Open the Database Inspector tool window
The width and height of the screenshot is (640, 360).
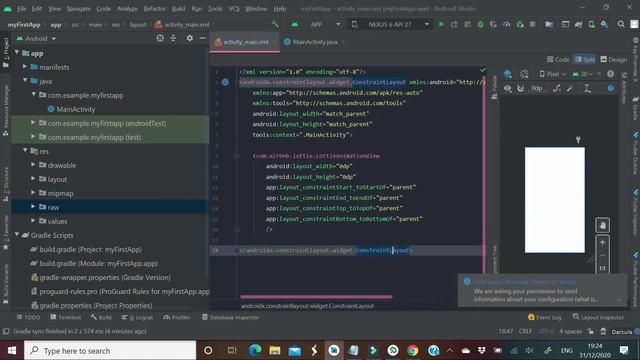pos(231,317)
